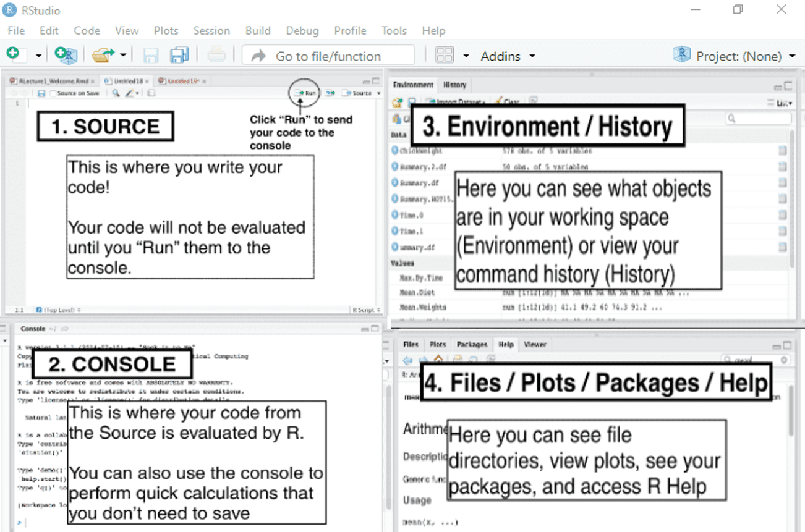This screenshot has height=532, width=805.
Task: Click the Print icon in main toolbar
Action: (x=216, y=55)
